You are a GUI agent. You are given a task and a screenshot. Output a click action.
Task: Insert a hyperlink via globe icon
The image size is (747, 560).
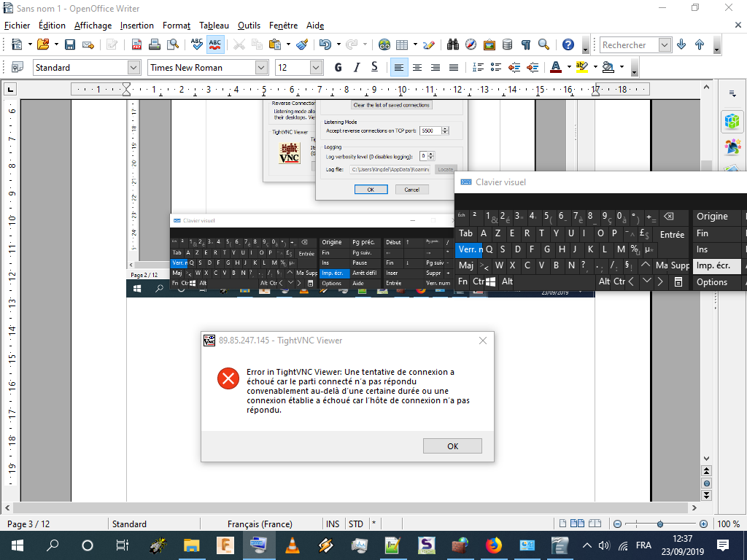384,44
